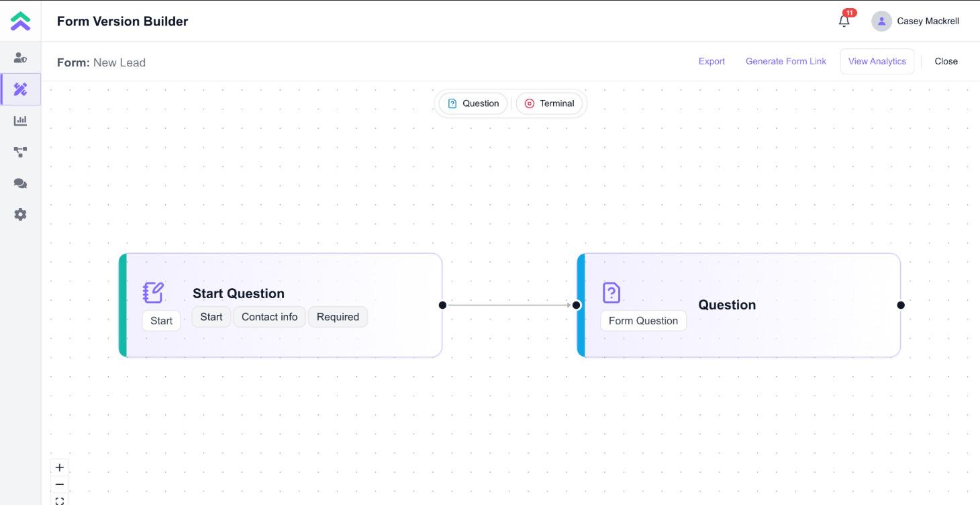This screenshot has height=505, width=980.
Task: Click the output connector dot on Question node
Action: [900, 305]
